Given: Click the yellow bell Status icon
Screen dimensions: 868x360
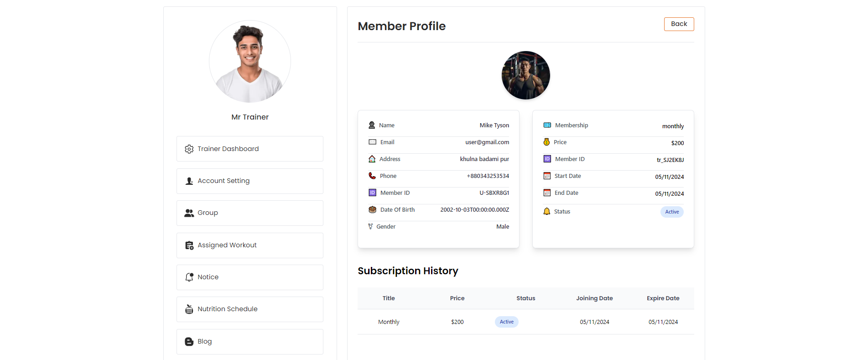Looking at the screenshot, I should (546, 212).
